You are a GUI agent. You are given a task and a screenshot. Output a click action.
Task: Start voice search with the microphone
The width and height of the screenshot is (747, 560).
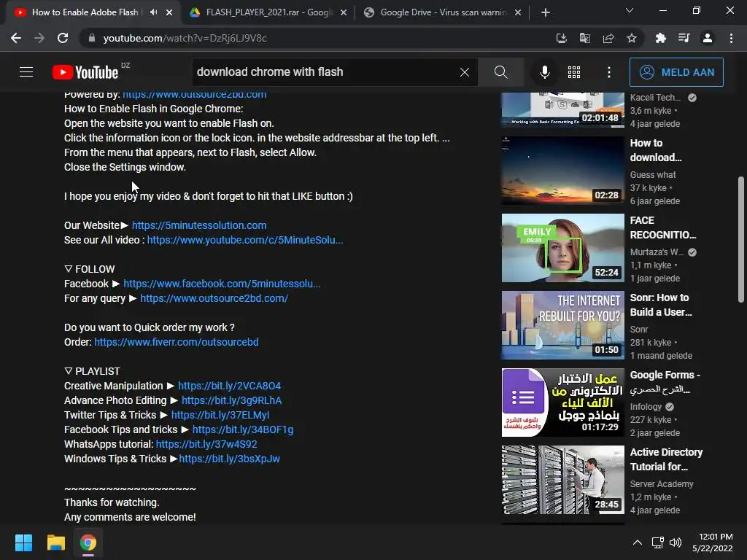(x=544, y=72)
